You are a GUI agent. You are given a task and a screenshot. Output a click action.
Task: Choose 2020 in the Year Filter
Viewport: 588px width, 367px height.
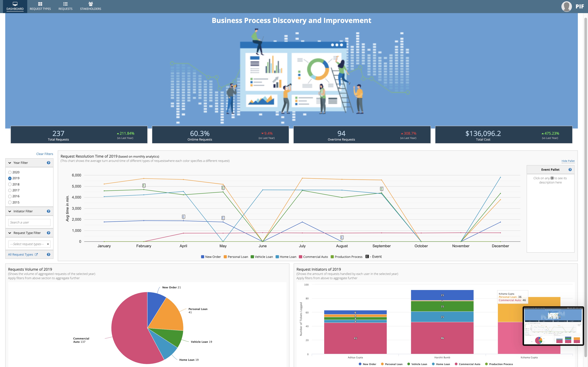point(10,172)
